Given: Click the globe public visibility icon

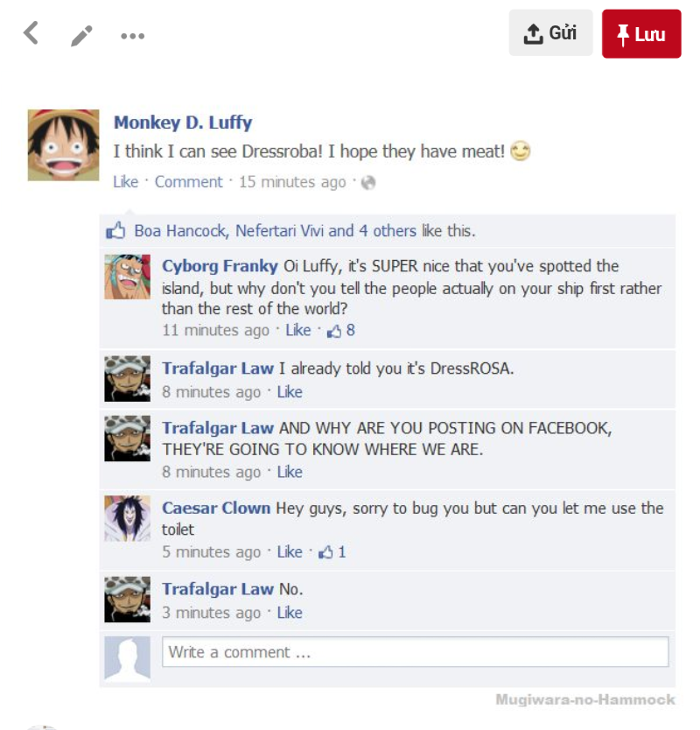Looking at the screenshot, I should [x=368, y=182].
